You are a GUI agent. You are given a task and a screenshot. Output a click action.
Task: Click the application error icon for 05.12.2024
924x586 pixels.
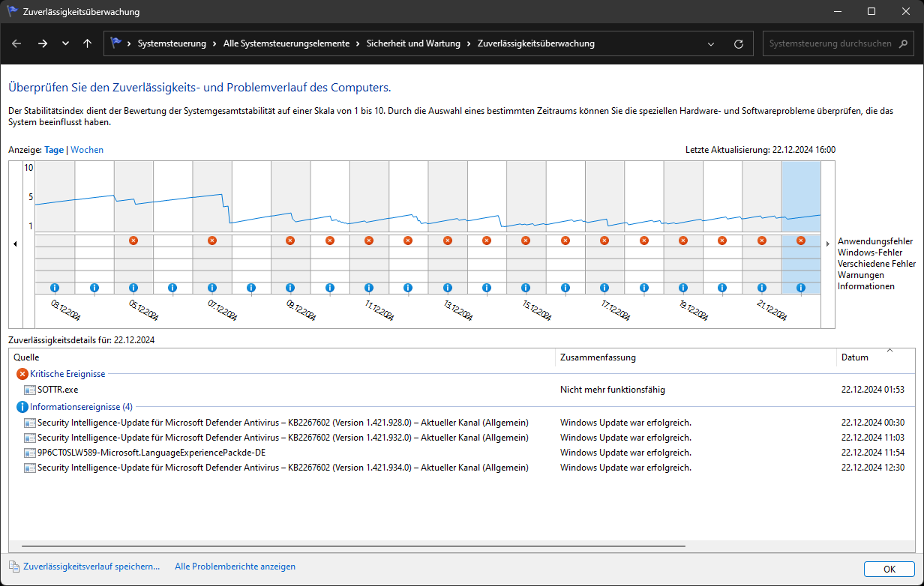(133, 241)
